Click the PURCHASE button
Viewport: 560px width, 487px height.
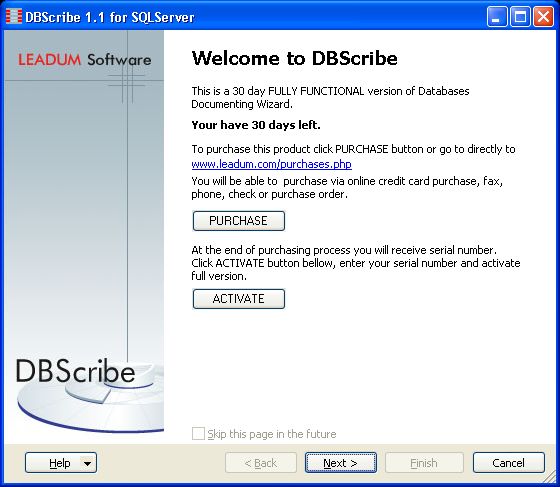239,221
